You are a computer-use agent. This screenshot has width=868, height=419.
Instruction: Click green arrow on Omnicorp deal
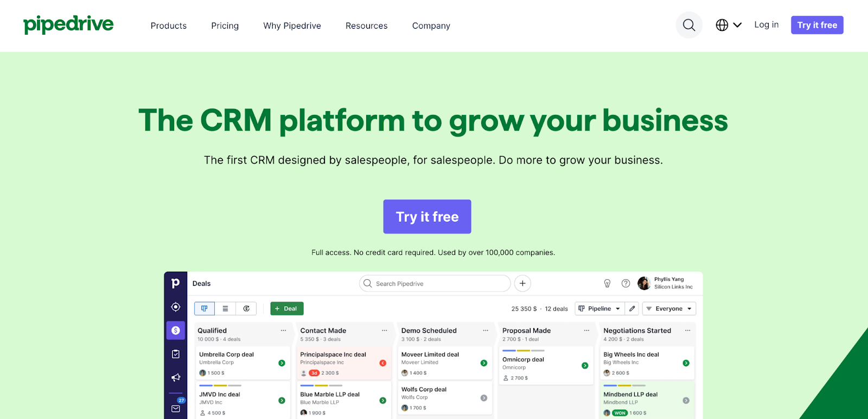tap(585, 365)
